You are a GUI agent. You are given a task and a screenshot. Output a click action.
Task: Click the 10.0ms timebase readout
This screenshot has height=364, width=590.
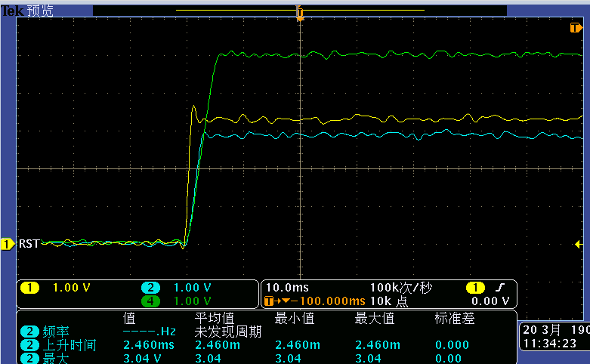[287, 288]
